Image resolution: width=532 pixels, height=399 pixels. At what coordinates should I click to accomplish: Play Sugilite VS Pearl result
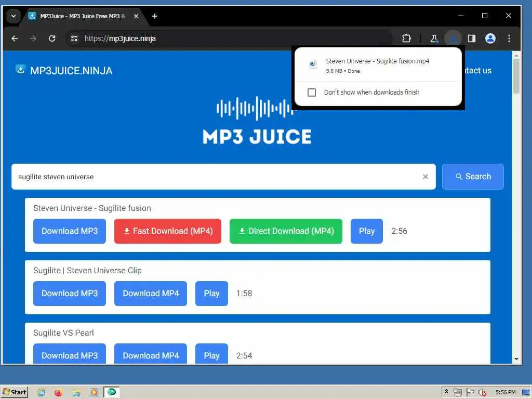click(x=212, y=354)
